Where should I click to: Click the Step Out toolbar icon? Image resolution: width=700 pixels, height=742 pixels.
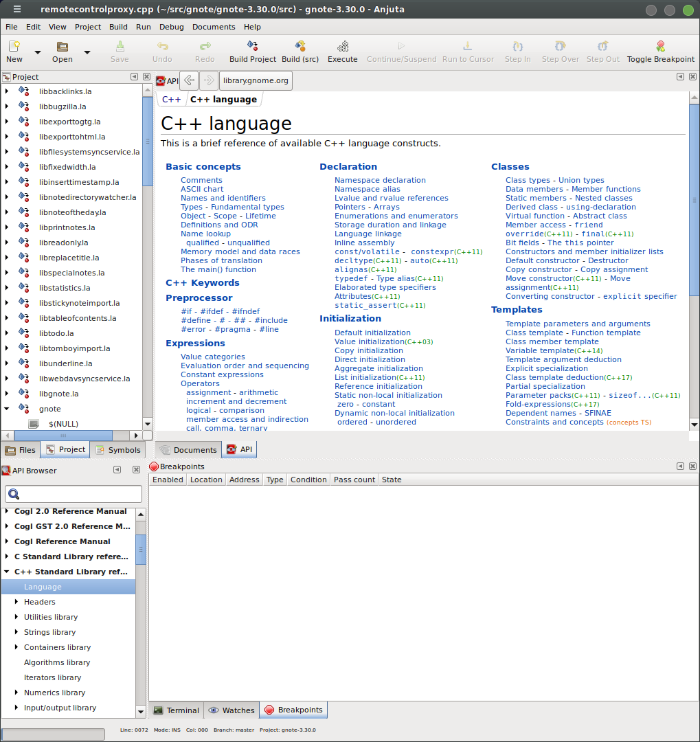(x=603, y=46)
